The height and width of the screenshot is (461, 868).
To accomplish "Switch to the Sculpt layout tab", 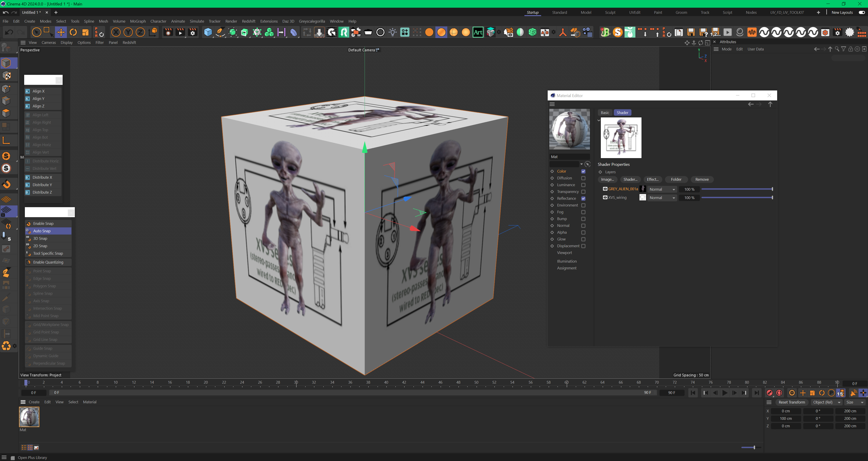I will [x=610, y=12].
